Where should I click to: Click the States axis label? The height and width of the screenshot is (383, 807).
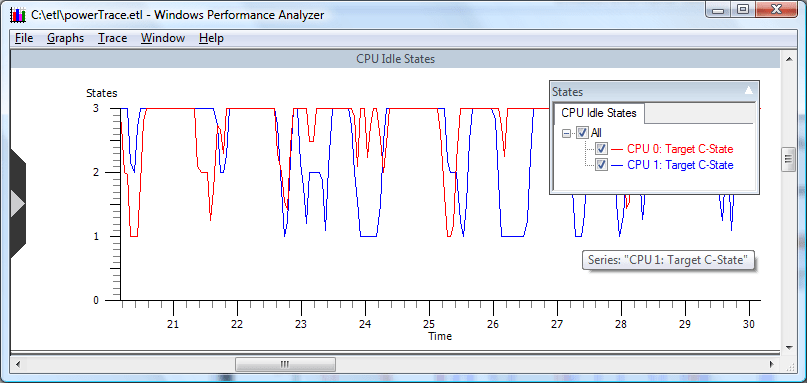pos(101,93)
